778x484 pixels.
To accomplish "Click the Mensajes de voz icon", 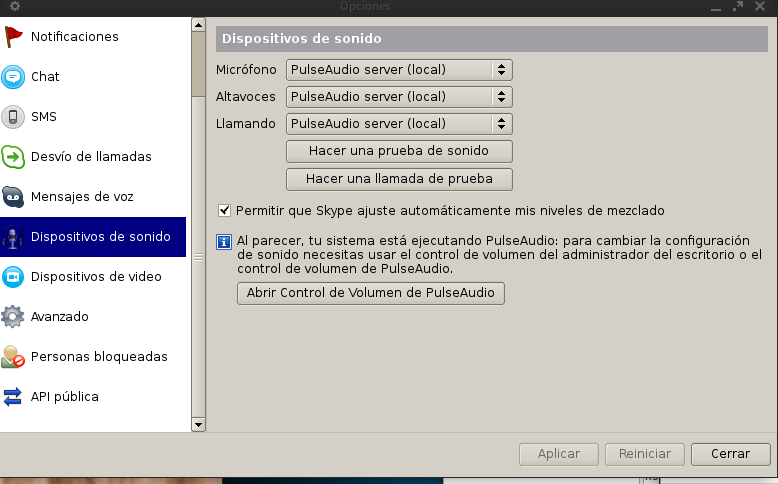I will 13,197.
